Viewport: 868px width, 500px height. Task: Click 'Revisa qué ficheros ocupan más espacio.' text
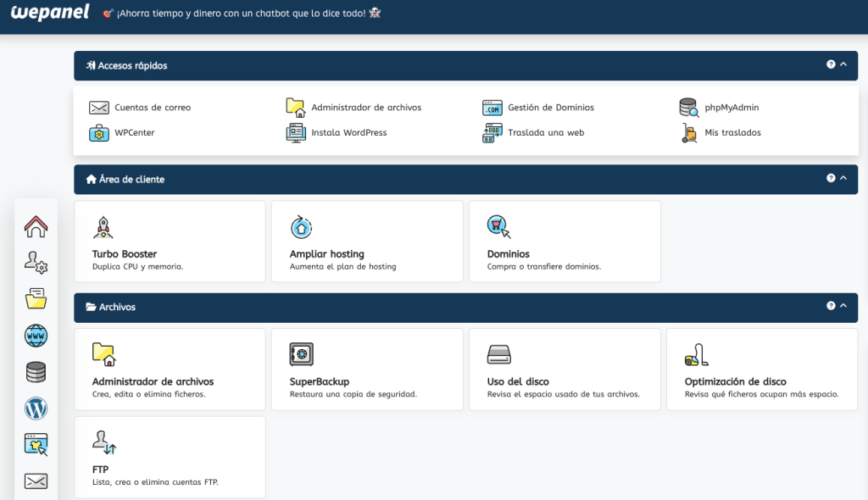click(762, 394)
